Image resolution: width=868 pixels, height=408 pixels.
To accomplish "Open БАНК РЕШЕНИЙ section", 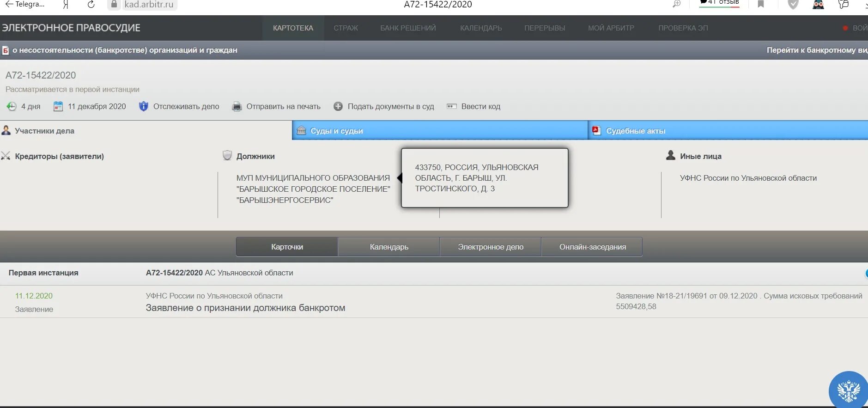I will pyautogui.click(x=408, y=28).
